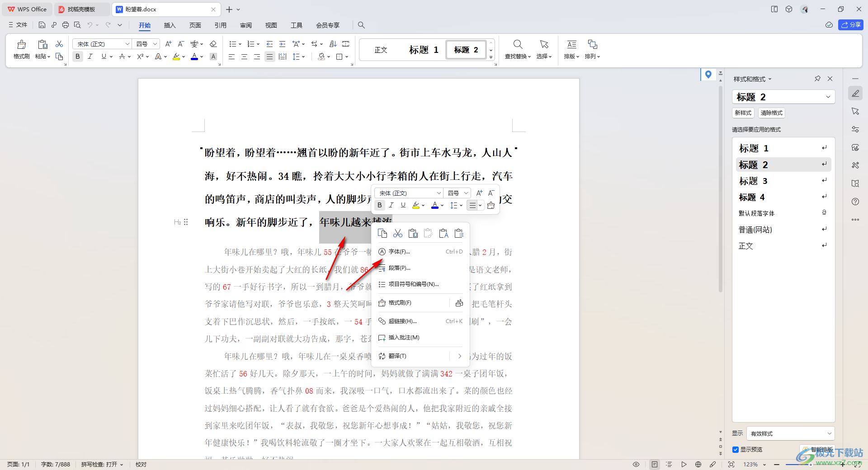Click the pin icon on styles panel
This screenshot has height=470, width=868.
pos(817,79)
